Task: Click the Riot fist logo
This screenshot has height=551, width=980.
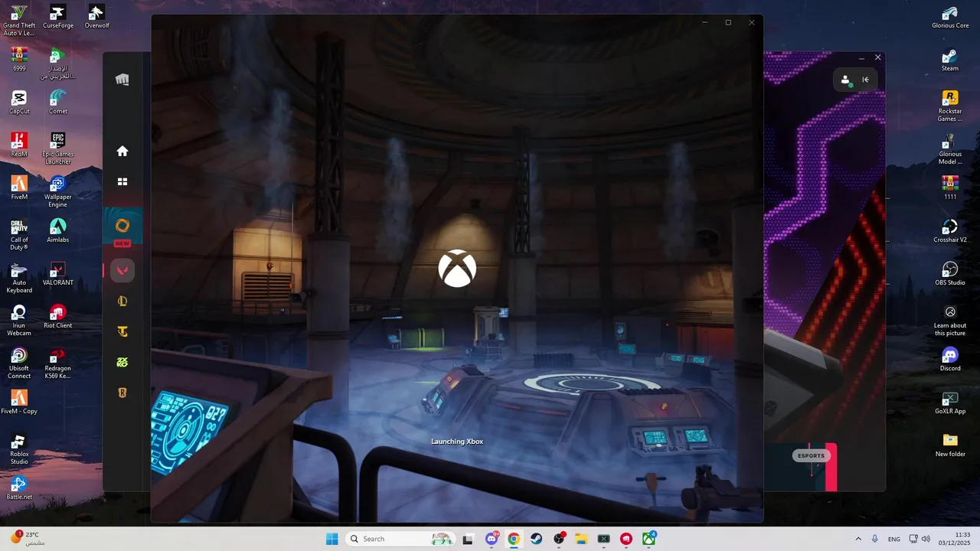Action: pos(122,80)
